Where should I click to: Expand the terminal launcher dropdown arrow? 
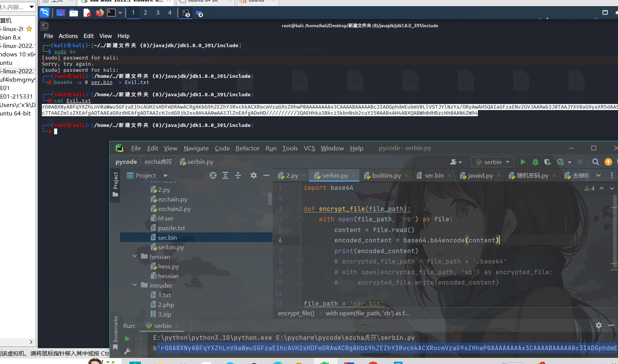click(120, 13)
